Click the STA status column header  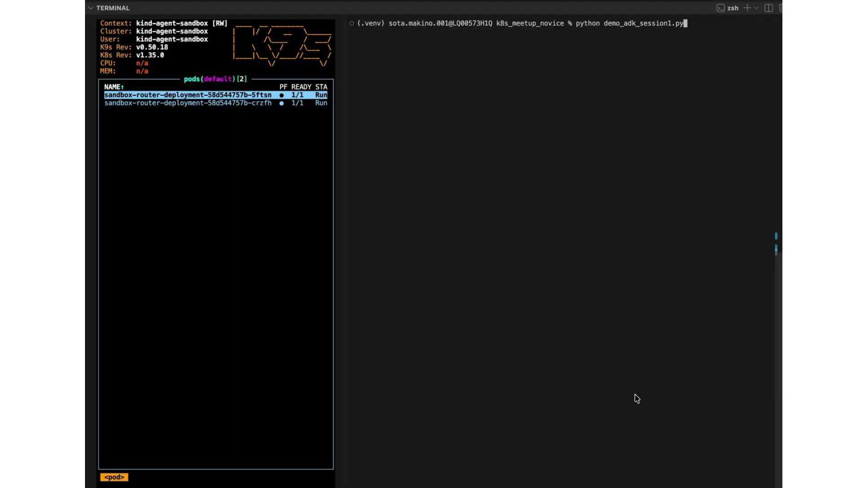(321, 87)
